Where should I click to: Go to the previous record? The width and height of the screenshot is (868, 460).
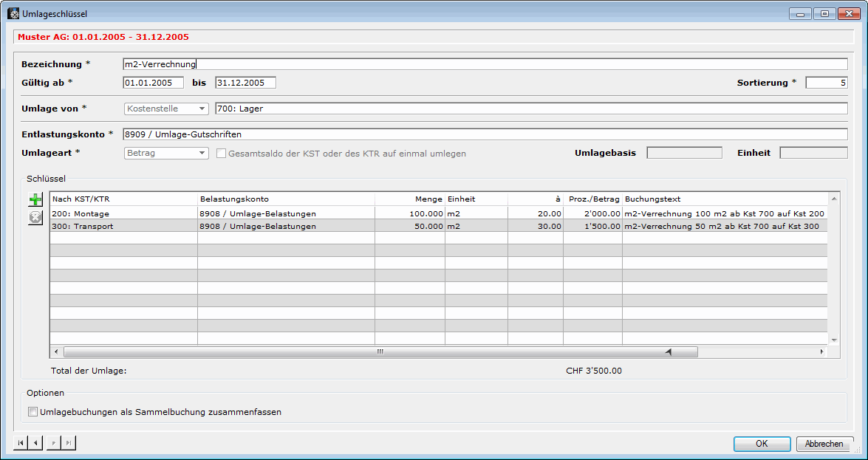coord(36,443)
